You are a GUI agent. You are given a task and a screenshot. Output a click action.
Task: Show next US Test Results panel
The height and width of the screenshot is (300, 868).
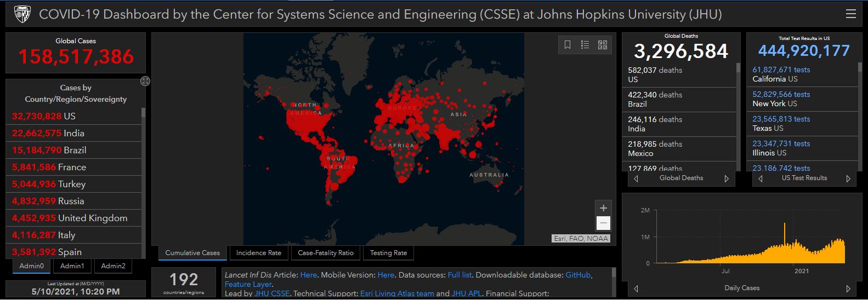[848, 178]
